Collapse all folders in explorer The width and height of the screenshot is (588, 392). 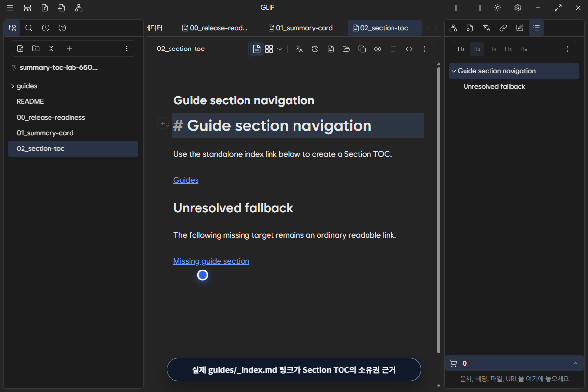coord(51,49)
